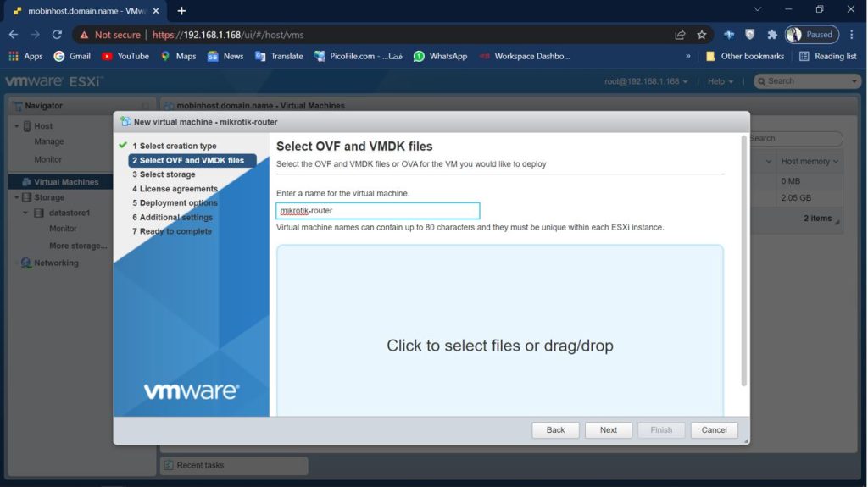
Task: Expand the hidden bookmarks overflow chevron
Action: click(687, 56)
